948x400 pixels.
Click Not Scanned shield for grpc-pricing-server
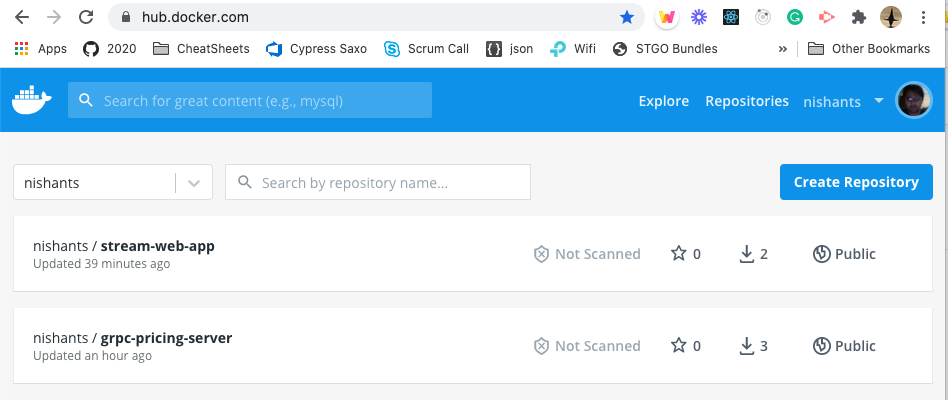541,346
